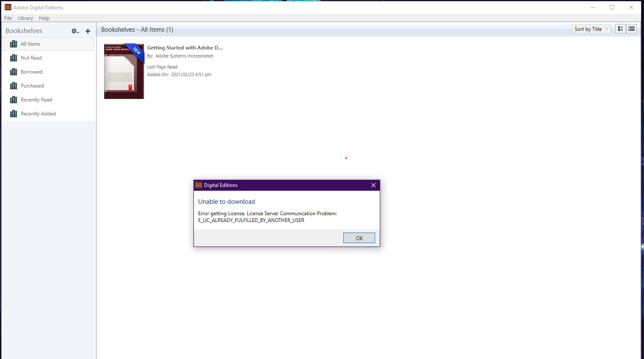Click the Recently Added bookshelf icon

pyautogui.click(x=14, y=114)
